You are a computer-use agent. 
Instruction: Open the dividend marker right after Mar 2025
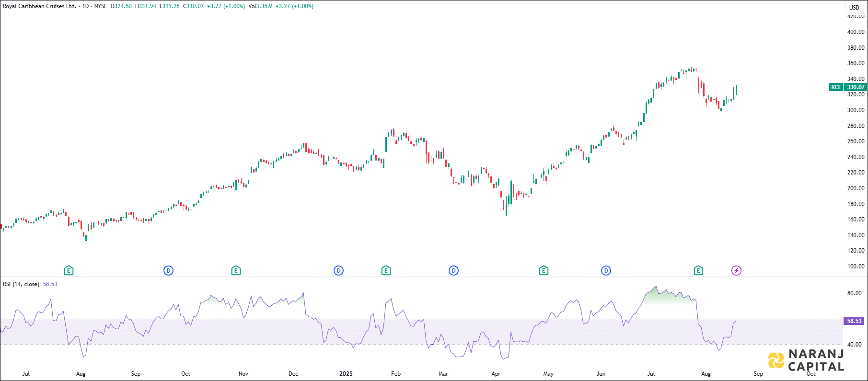point(453,271)
